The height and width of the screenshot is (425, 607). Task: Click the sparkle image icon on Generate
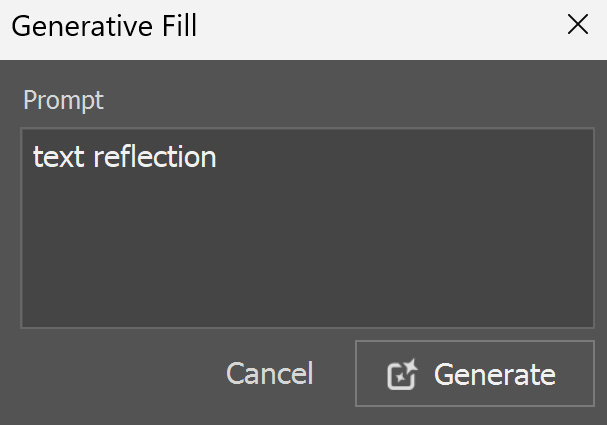pyautogui.click(x=403, y=374)
